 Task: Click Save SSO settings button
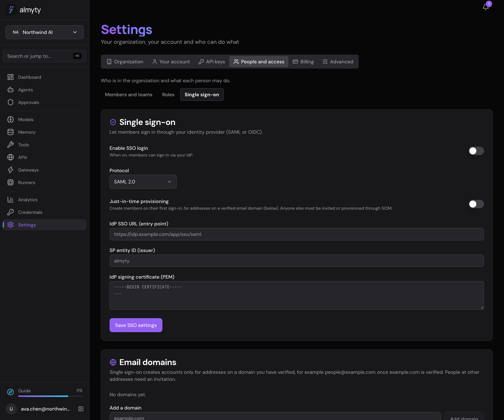[136, 325]
